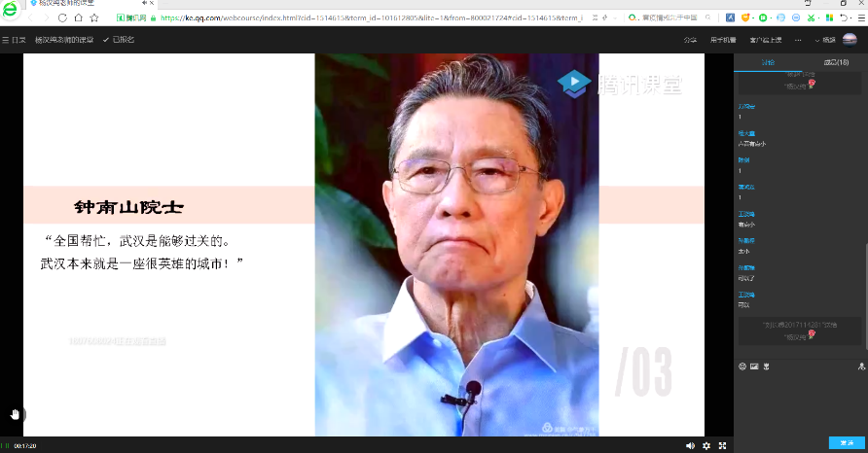Click the chat panel scrollbar

866,296
